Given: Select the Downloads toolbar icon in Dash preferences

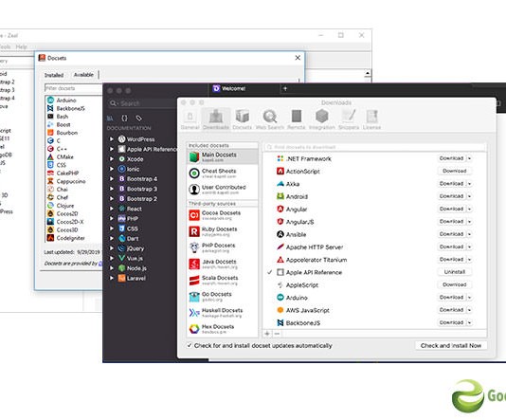Looking at the screenshot, I should point(215,119).
